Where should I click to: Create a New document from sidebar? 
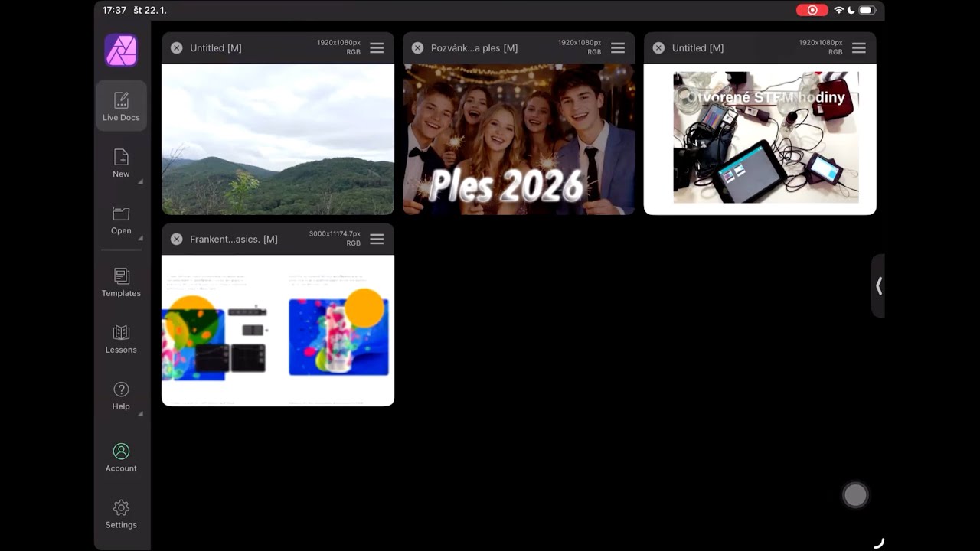pyautogui.click(x=121, y=163)
